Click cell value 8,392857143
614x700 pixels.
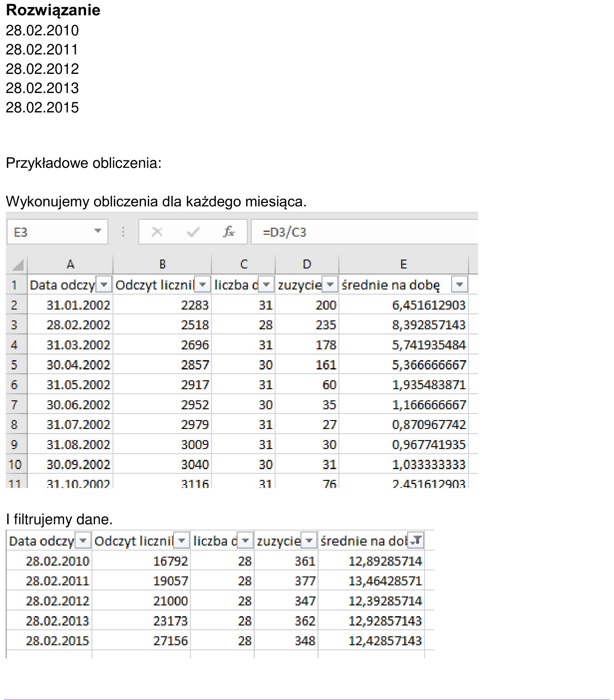tap(404, 325)
